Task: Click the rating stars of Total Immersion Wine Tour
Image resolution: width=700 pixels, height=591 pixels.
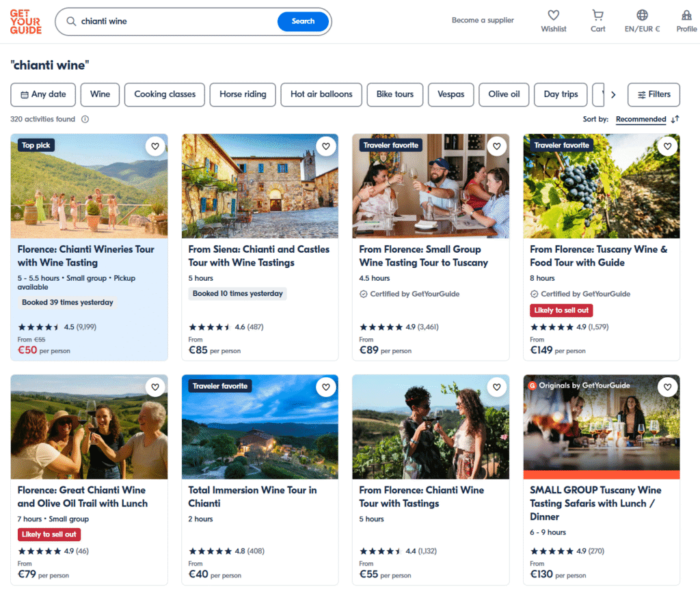Action: (211, 551)
